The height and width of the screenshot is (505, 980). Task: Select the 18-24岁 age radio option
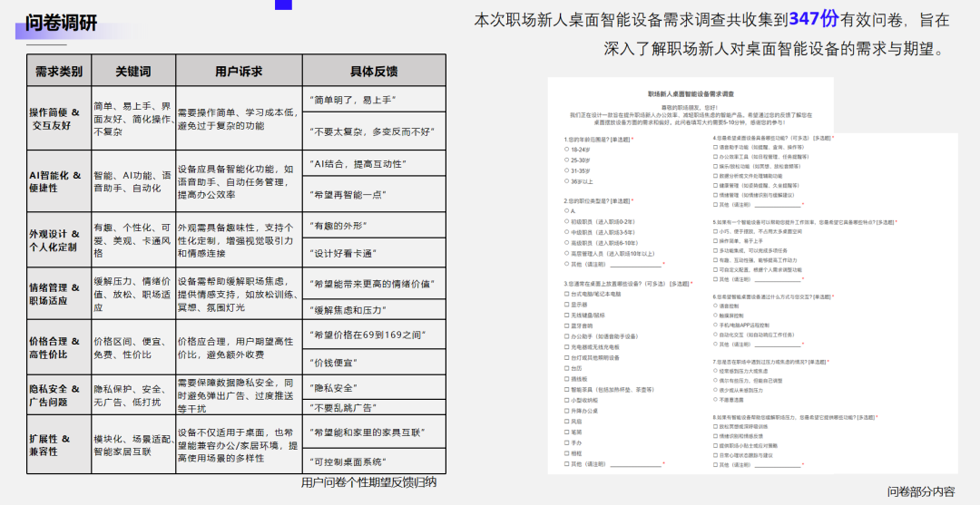tap(565, 150)
